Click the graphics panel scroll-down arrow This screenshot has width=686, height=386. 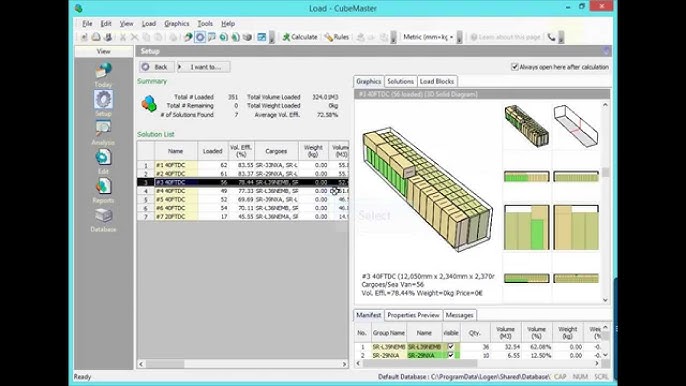tap(606, 300)
